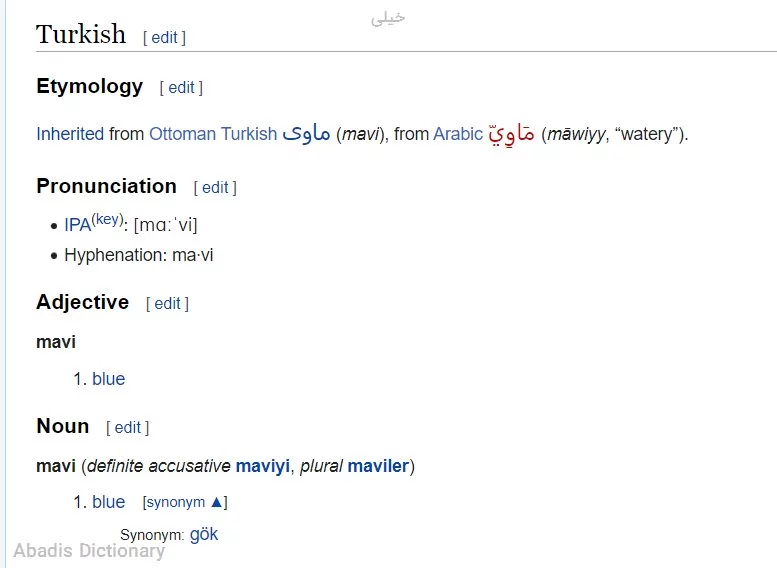Click edit beside the Pronunciation heading
This screenshot has width=777, height=568.
coord(215,188)
